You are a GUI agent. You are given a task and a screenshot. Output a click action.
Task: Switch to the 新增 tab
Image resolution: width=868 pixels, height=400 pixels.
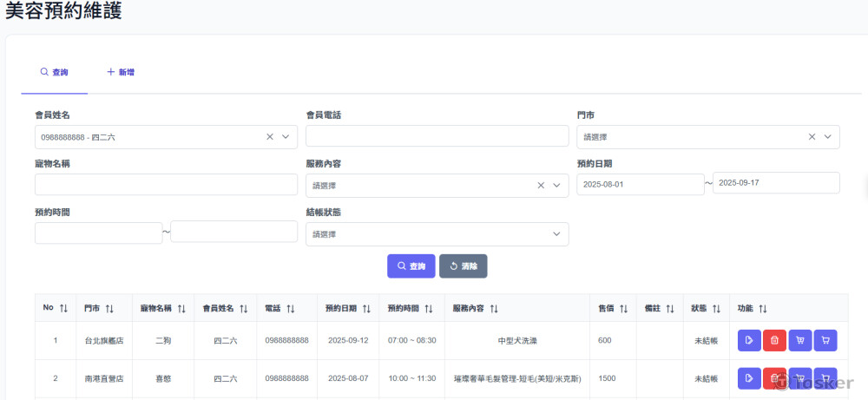pos(120,72)
